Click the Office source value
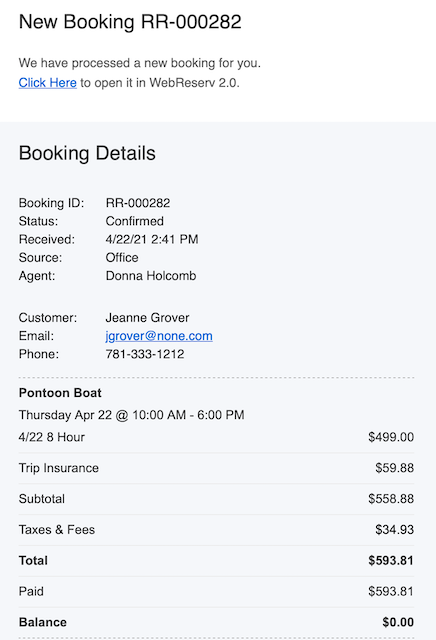 122,258
